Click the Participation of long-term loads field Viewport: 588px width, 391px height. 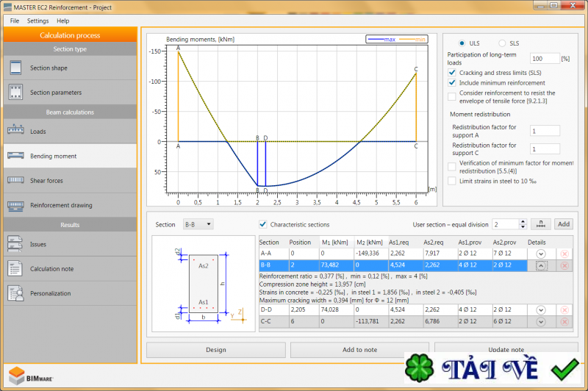(544, 59)
